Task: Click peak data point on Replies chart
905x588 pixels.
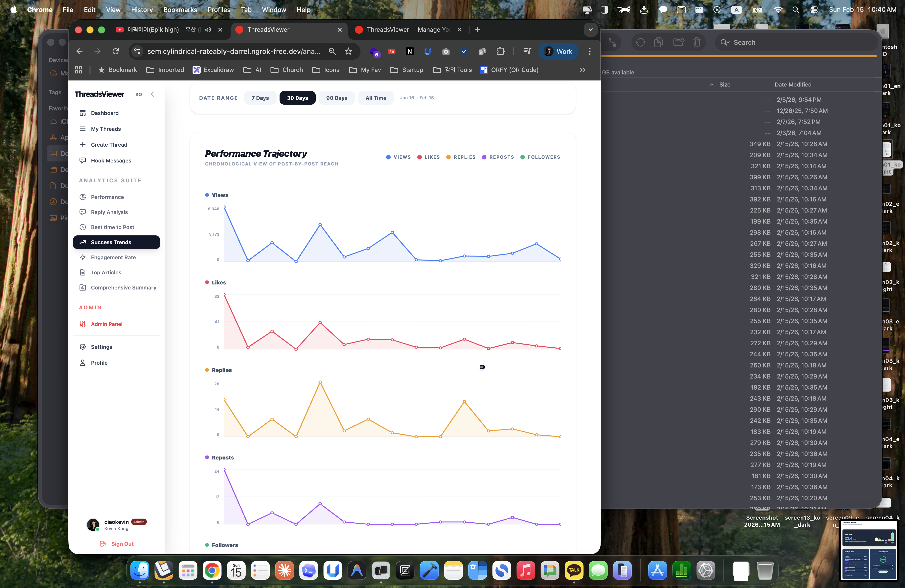Action: [x=320, y=382]
